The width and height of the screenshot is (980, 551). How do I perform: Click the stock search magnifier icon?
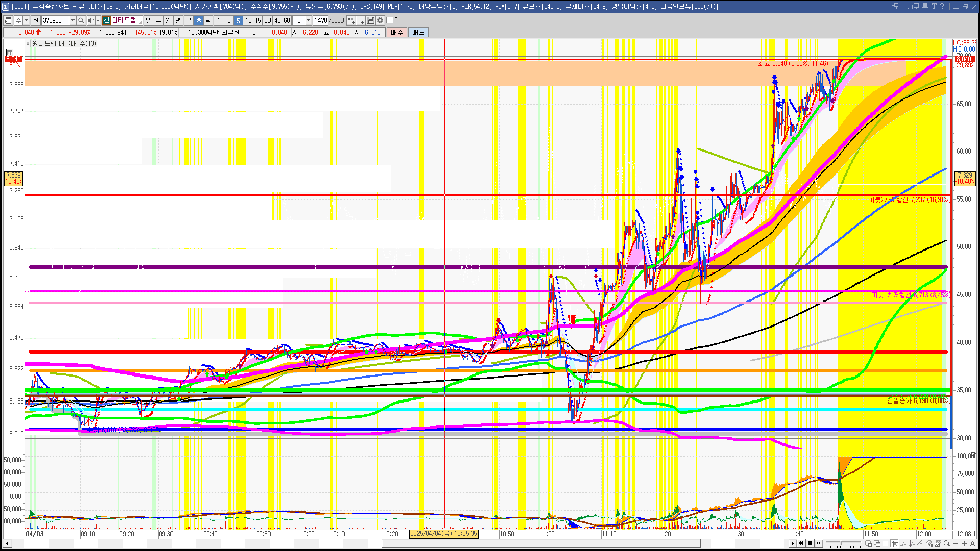[x=81, y=20]
